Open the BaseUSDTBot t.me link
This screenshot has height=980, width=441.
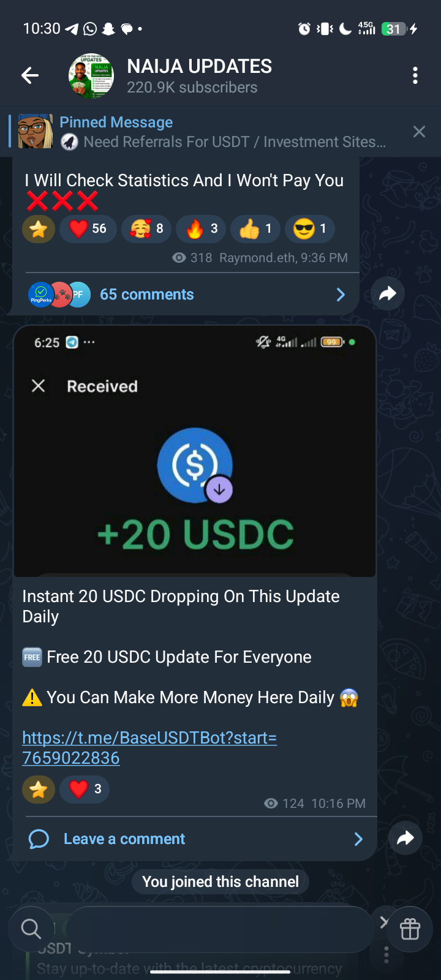(149, 748)
